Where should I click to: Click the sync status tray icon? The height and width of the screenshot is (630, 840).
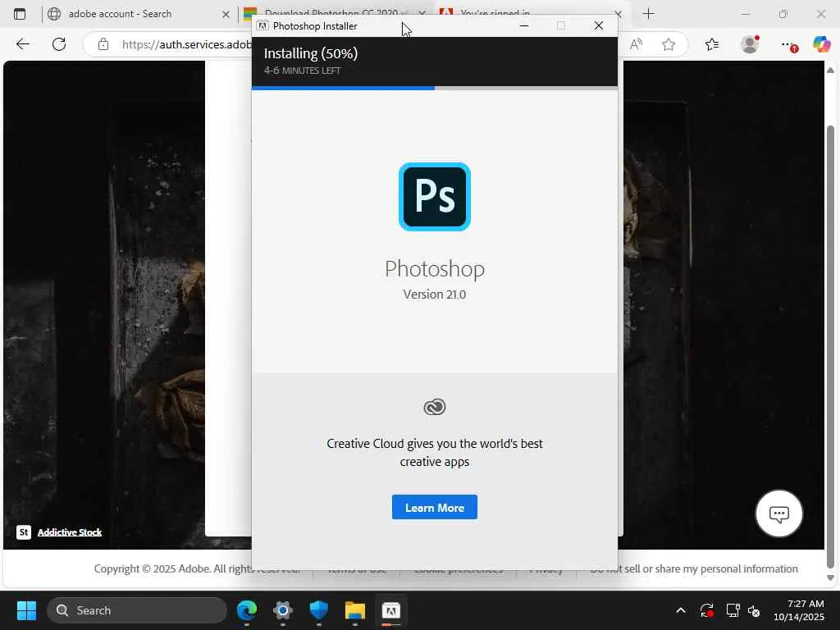(706, 610)
